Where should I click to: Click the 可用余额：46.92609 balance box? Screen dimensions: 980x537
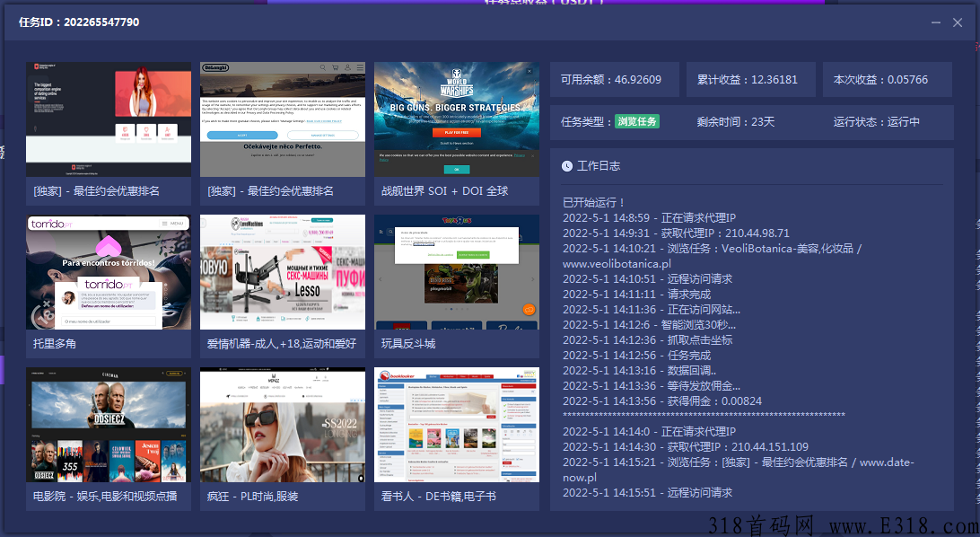[615, 79]
